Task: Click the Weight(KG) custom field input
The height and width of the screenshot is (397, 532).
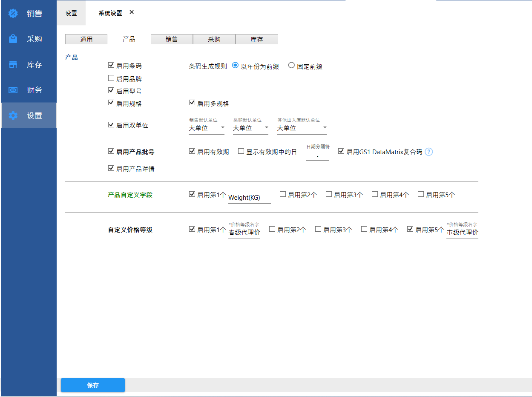Action: coord(249,198)
